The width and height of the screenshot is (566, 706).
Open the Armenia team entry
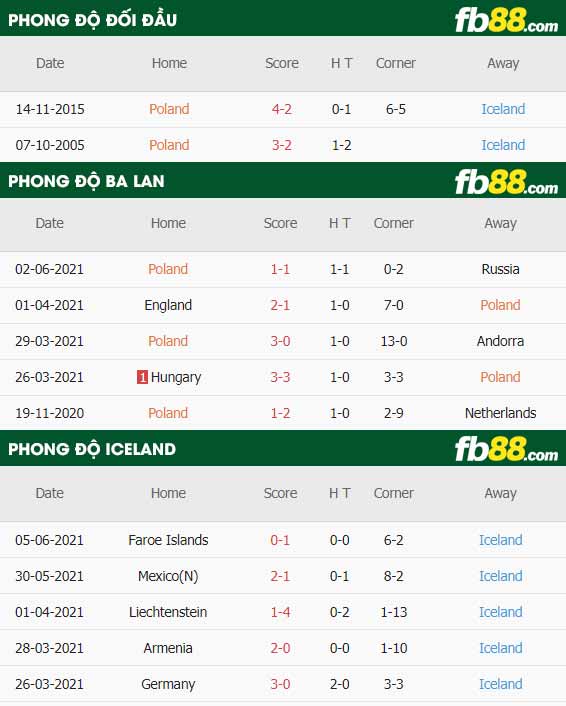[168, 648]
